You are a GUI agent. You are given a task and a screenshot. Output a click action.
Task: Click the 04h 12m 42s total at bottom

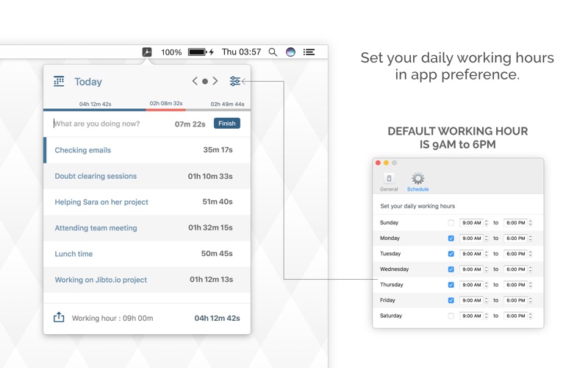pos(217,318)
